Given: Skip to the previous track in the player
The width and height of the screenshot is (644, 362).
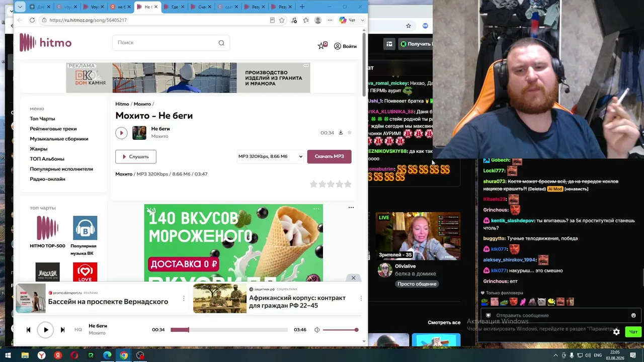Looking at the screenshot, I should click(x=28, y=330).
